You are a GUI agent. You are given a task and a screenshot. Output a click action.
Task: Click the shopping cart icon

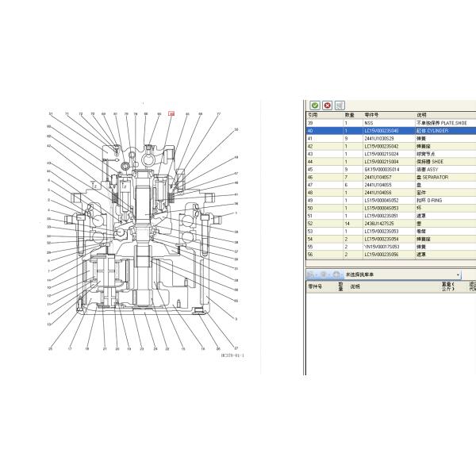click(x=340, y=105)
